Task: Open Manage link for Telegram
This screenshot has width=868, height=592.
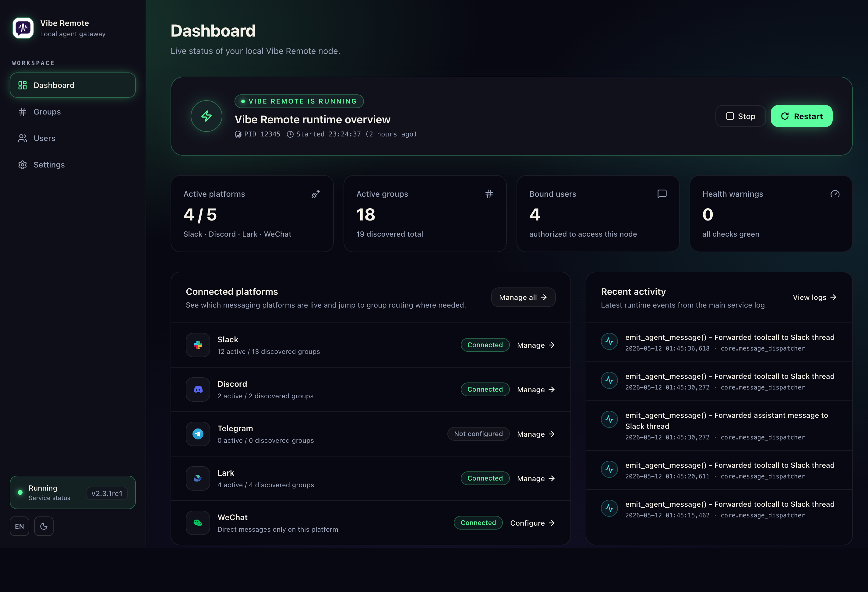Action: [x=536, y=434]
